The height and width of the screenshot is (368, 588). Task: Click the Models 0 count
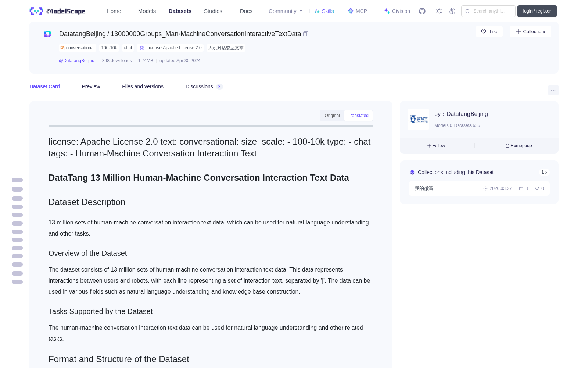pyautogui.click(x=443, y=125)
